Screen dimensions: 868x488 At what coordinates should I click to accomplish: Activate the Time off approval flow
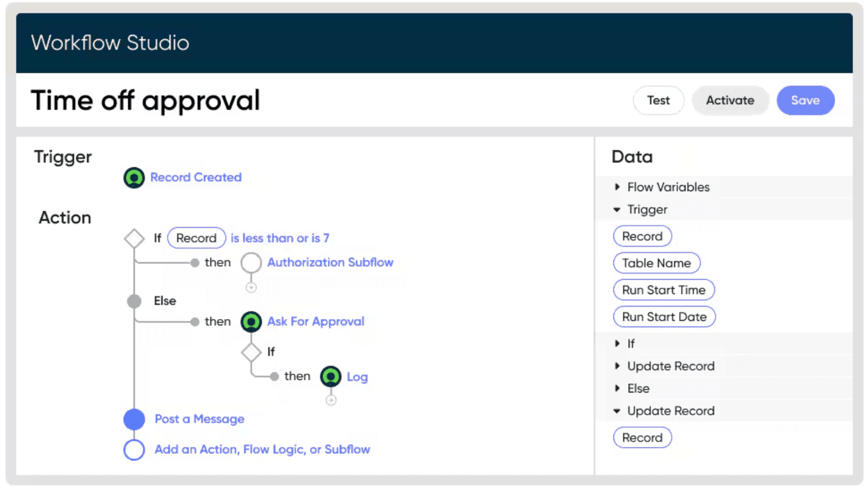(x=730, y=101)
